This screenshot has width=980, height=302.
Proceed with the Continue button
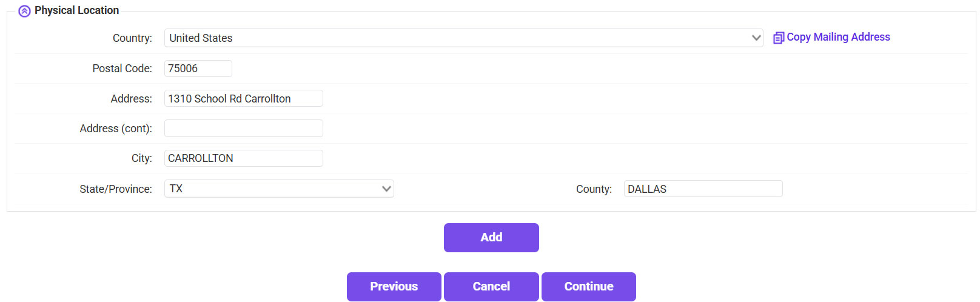click(x=588, y=287)
